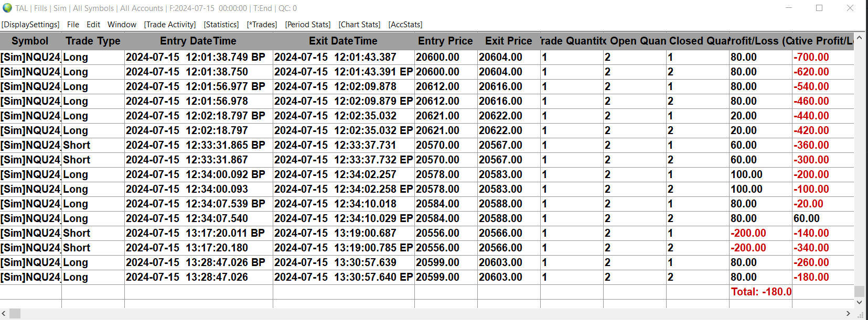This screenshot has height=320, width=868.
Task: Click the Profit/Loss column header
Action: click(760, 41)
